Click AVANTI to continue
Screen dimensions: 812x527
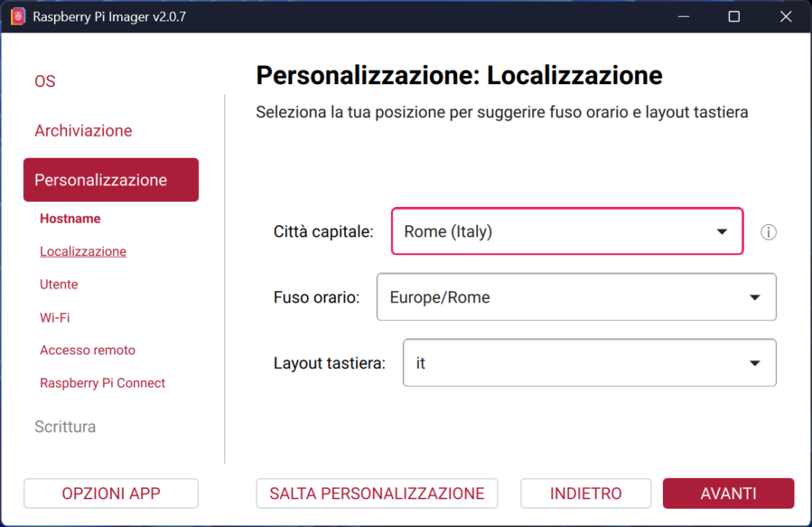[x=728, y=493]
